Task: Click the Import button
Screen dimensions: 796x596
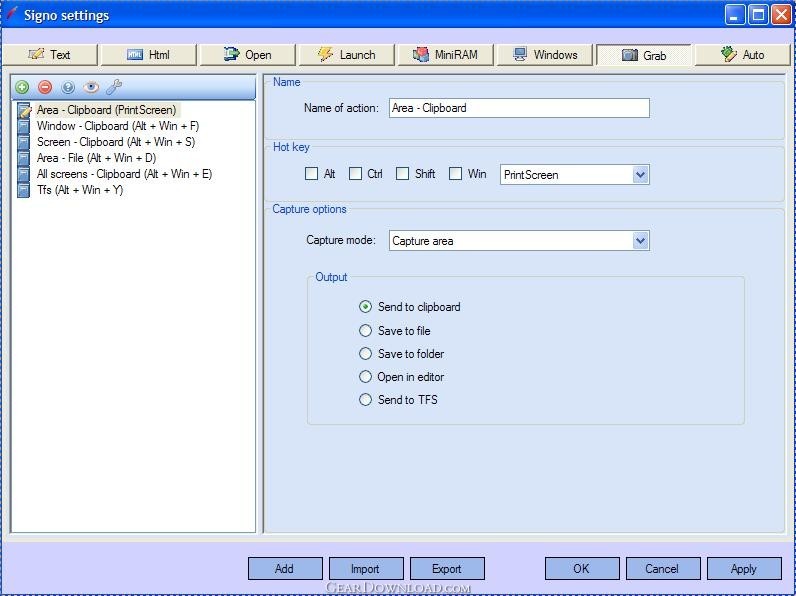Action: pos(366,569)
